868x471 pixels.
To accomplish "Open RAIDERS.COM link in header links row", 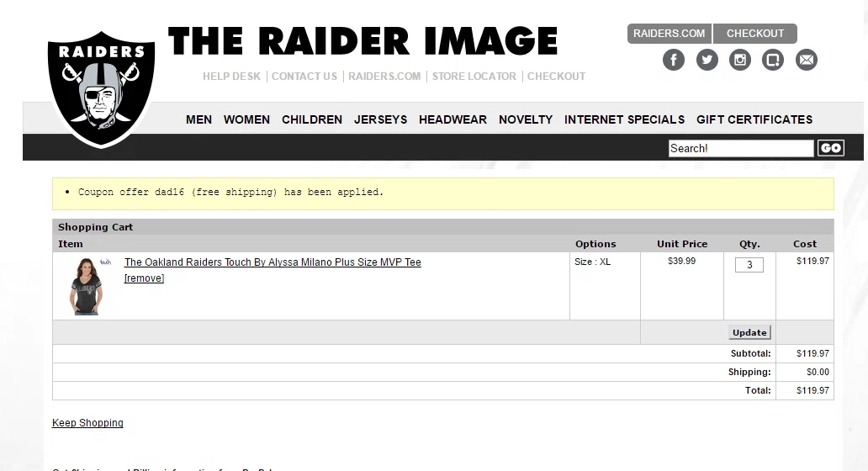I will tap(384, 77).
